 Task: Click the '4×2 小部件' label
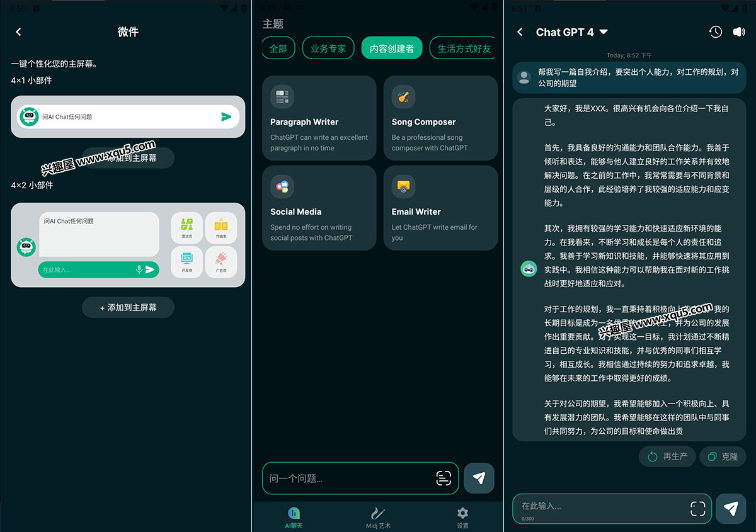point(32,185)
